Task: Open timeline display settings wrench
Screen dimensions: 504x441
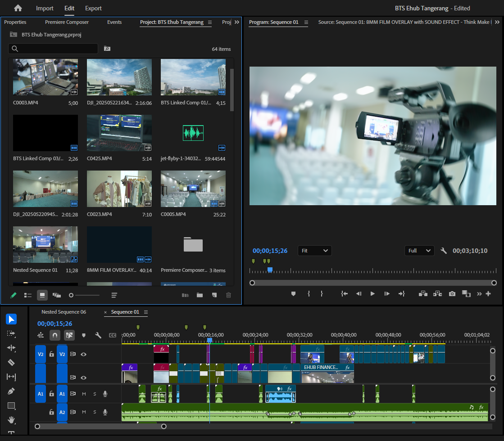Action: click(x=98, y=335)
